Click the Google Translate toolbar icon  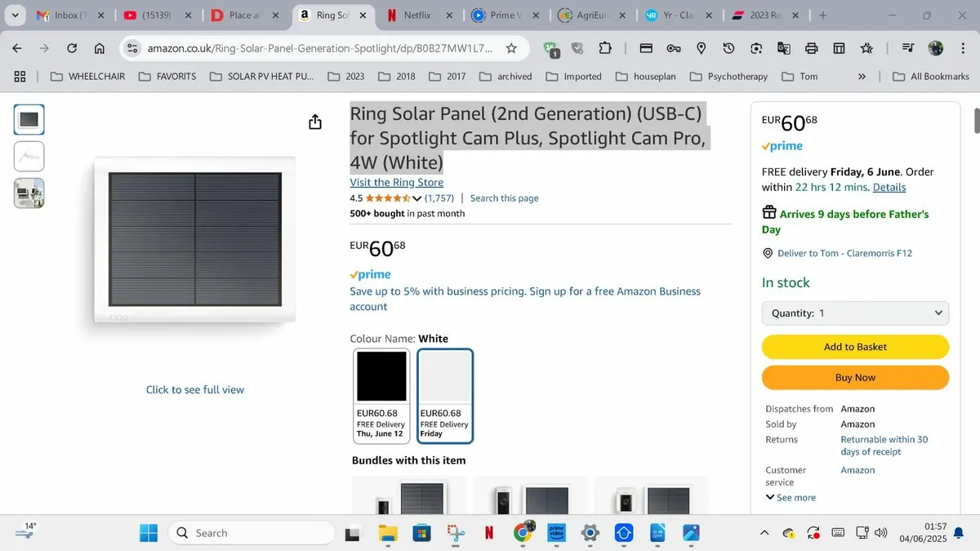(x=784, y=48)
